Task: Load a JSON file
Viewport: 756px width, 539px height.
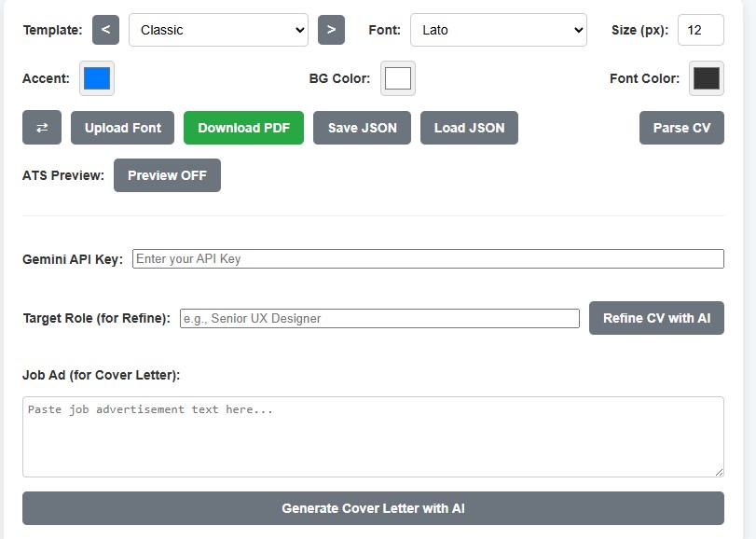Action: [x=470, y=128]
